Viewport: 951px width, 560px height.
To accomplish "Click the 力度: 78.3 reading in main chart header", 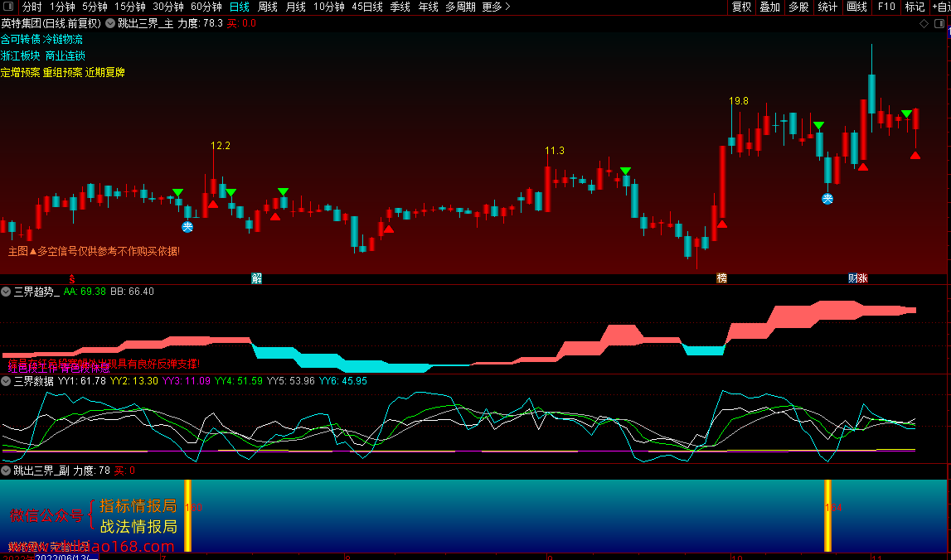I will coord(200,24).
